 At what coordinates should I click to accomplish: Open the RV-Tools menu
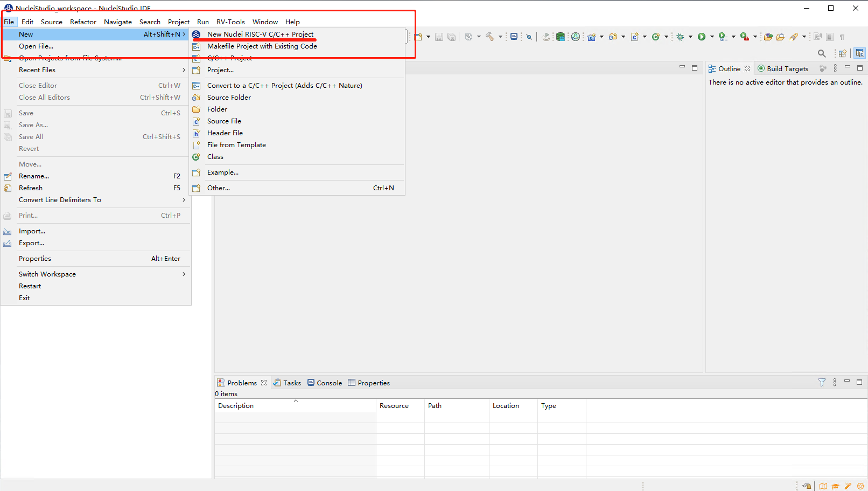[x=230, y=22]
